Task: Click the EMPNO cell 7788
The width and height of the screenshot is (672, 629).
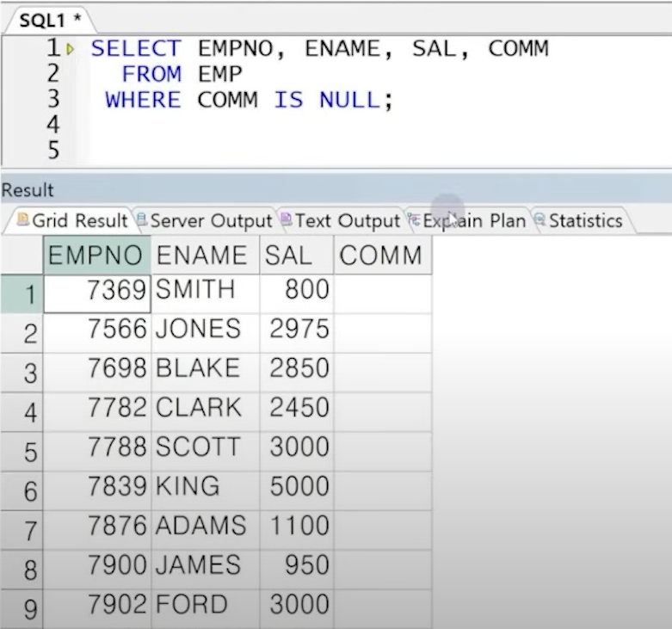Action: coord(97,452)
